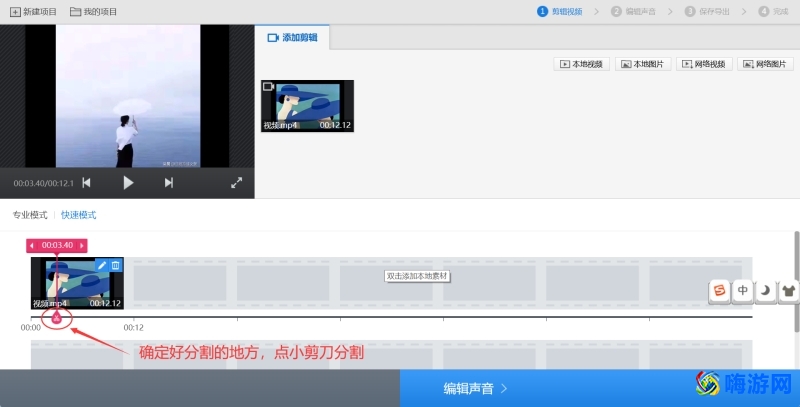Click the 编辑声音 next step button
800x407 pixels.
(x=599, y=388)
